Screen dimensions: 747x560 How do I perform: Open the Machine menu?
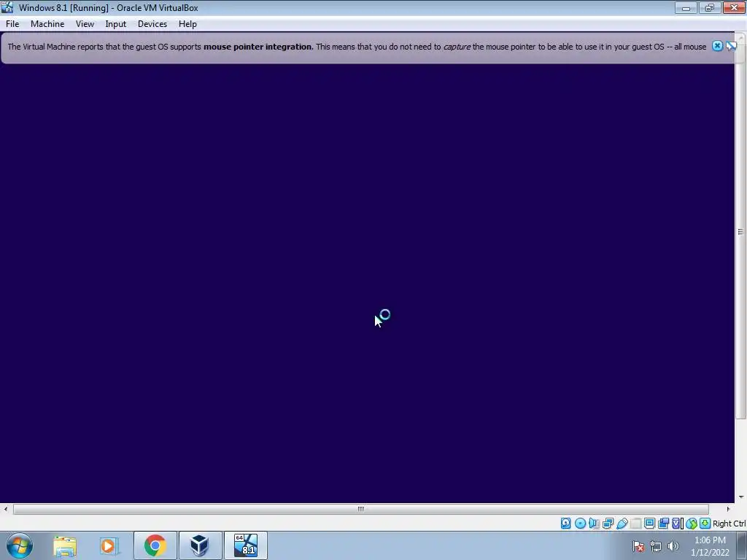coord(47,24)
